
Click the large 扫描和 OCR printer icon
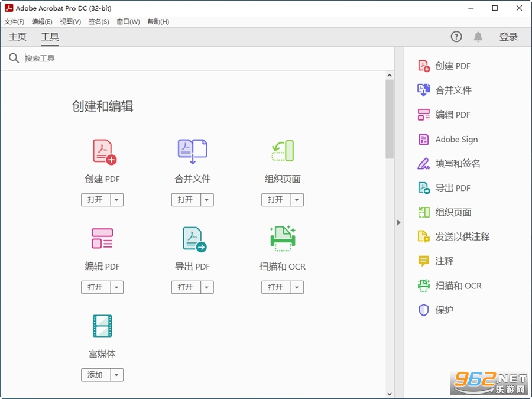pyautogui.click(x=283, y=238)
